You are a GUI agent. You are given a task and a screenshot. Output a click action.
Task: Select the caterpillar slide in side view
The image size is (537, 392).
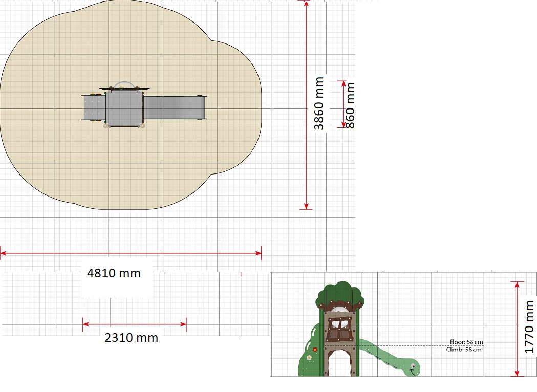[391, 358]
